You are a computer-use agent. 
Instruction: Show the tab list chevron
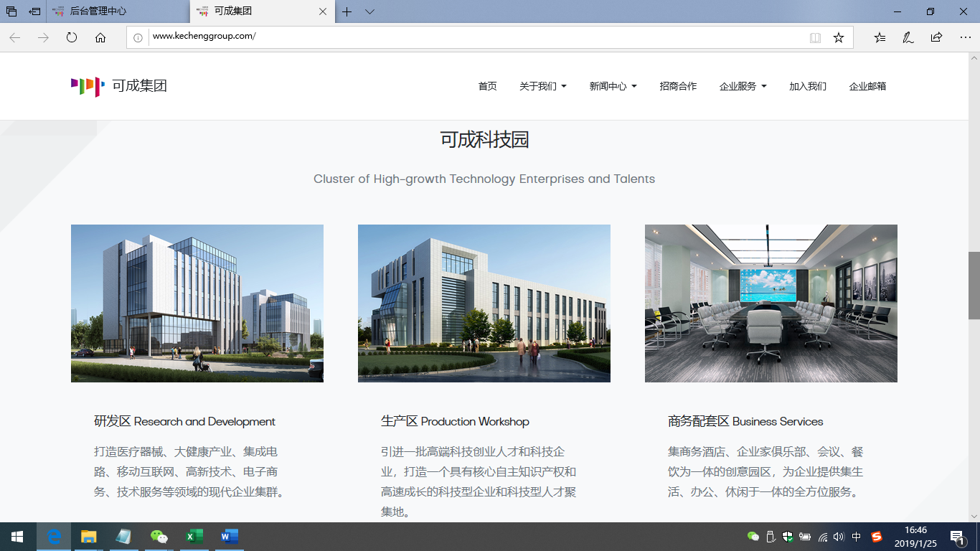tap(369, 11)
